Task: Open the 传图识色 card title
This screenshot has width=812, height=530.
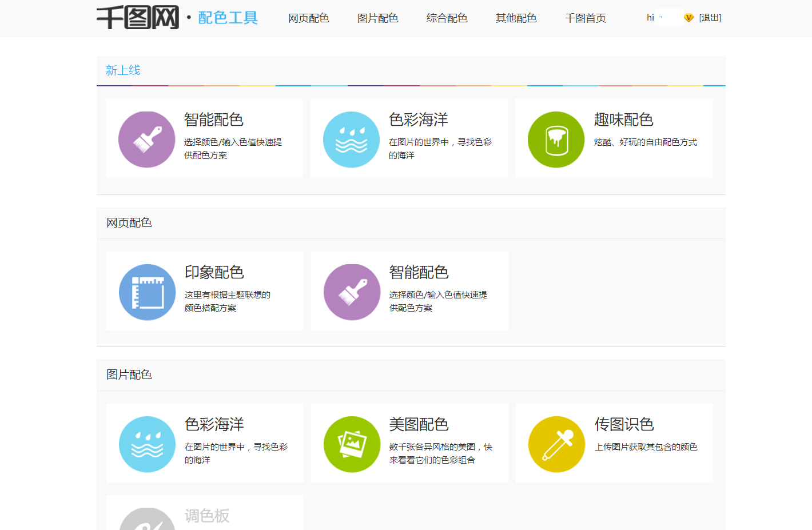Action: point(624,424)
